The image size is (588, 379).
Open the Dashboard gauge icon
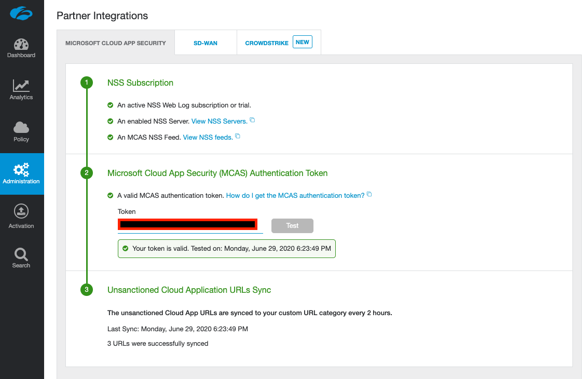(x=21, y=45)
